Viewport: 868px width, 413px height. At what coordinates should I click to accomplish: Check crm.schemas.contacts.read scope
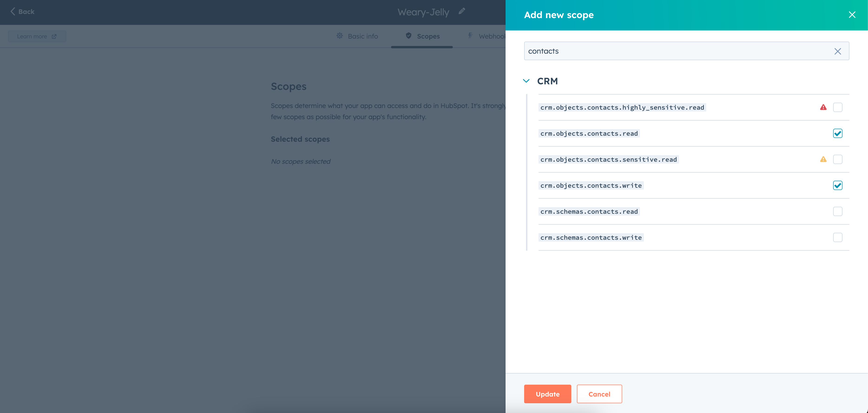(x=838, y=212)
